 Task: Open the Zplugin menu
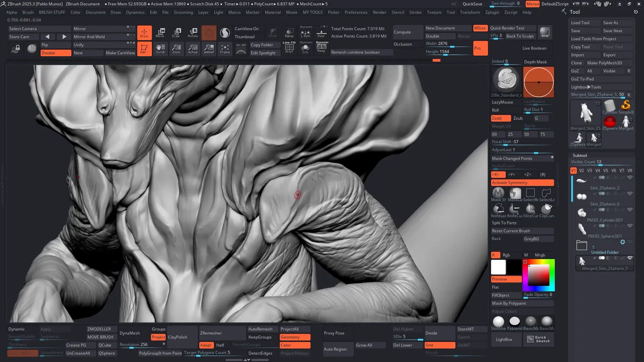[x=492, y=12]
